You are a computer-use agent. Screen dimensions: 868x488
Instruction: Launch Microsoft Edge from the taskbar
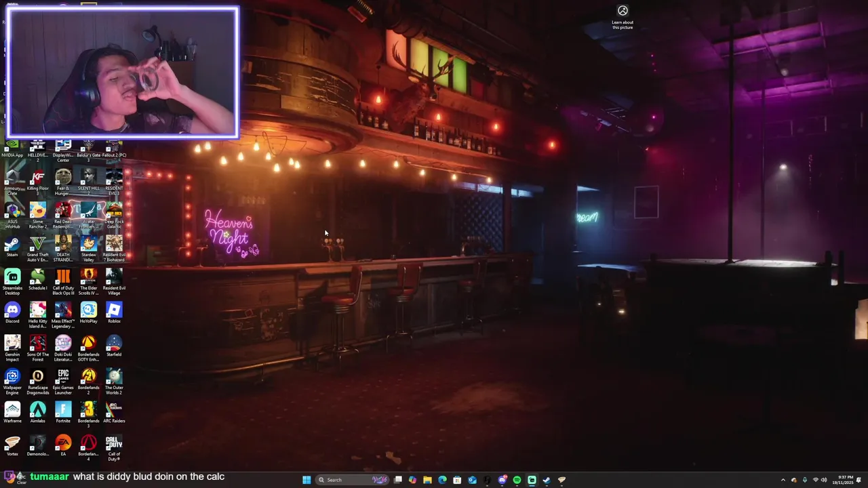pos(442,480)
